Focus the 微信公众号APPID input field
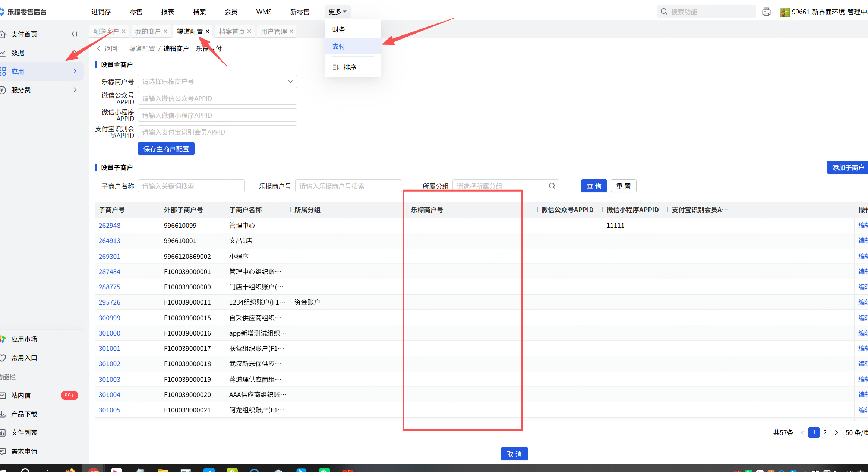Screen dimensions: 868x472 (x=217, y=98)
